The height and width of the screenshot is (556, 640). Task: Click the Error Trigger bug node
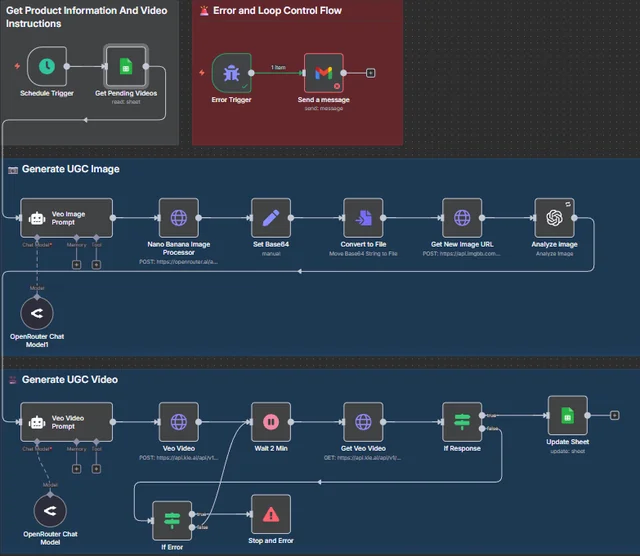[231, 73]
